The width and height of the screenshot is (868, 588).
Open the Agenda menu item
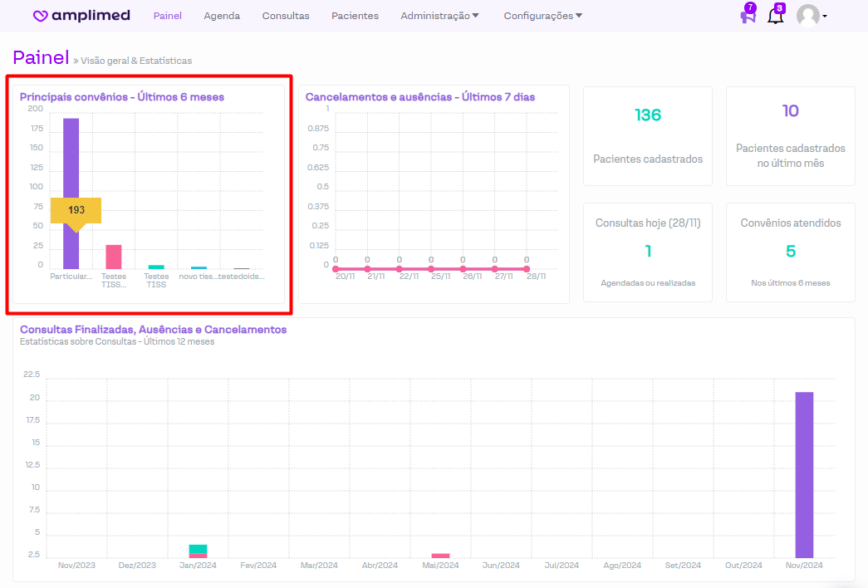pos(222,16)
